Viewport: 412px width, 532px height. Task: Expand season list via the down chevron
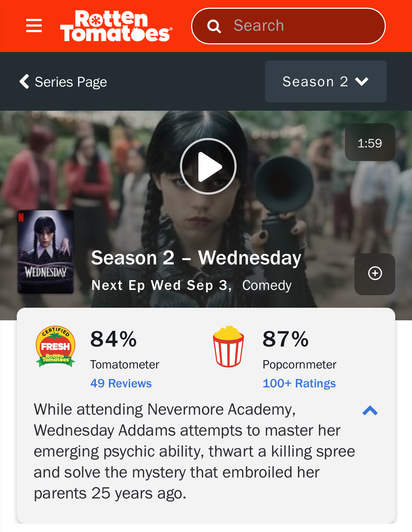(362, 82)
